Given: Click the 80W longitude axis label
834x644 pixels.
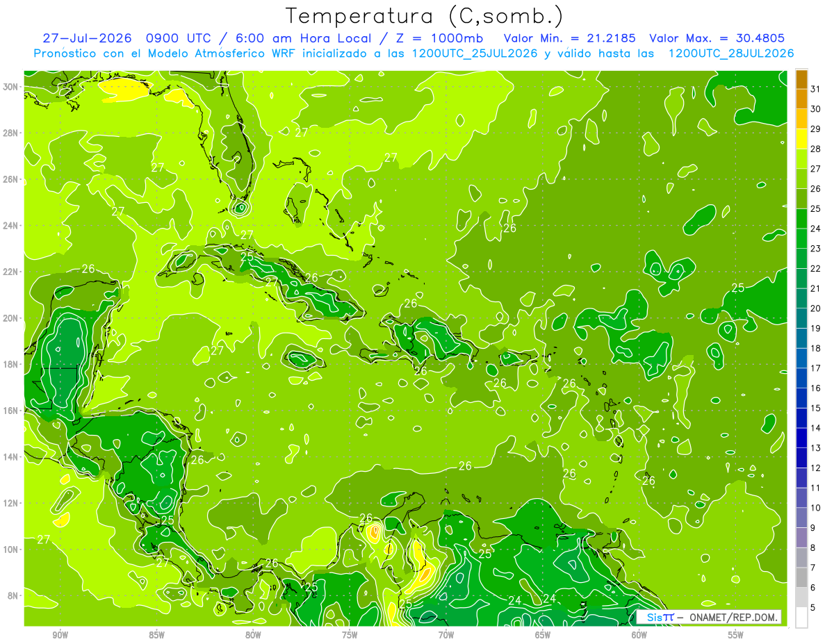Looking at the screenshot, I should (253, 635).
